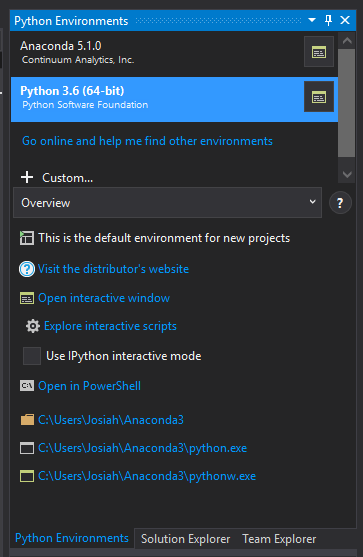The height and width of the screenshot is (557, 363).
Task: Click the gear icon beside Explore interactive scripts
Action: 33,326
